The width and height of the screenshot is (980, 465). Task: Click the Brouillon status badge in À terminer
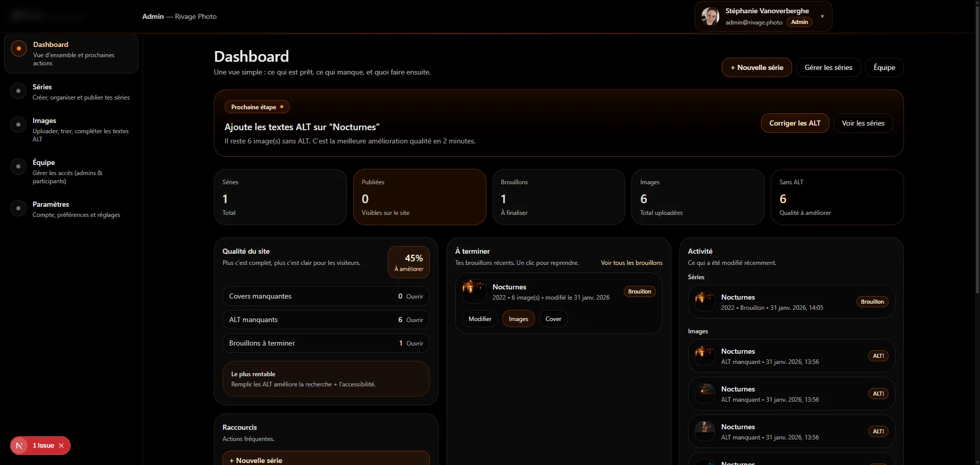point(640,291)
